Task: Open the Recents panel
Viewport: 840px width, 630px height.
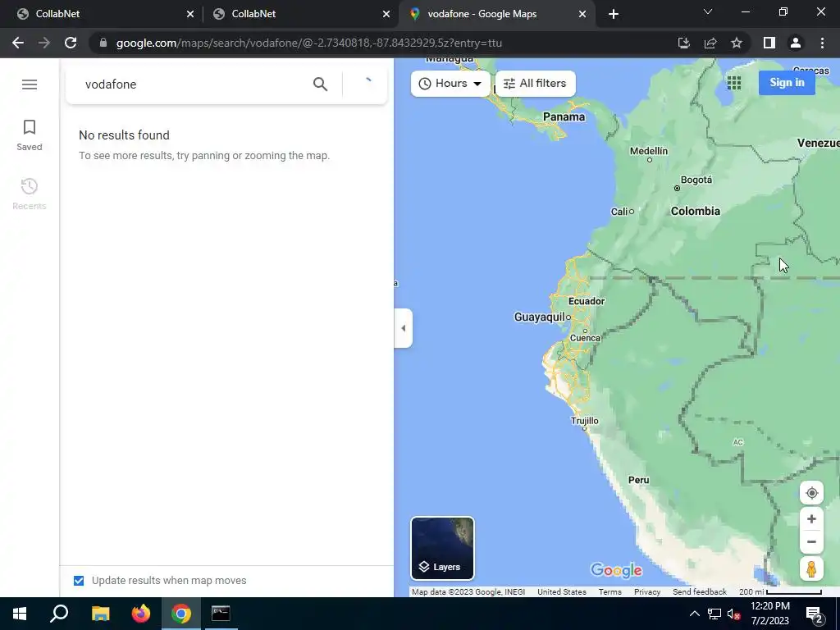Action: click(x=30, y=194)
